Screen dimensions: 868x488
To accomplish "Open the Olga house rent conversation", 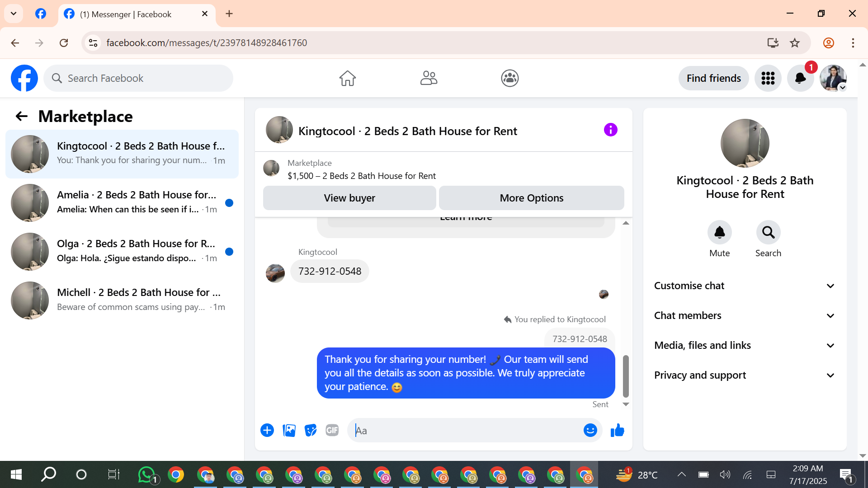I will [122, 251].
